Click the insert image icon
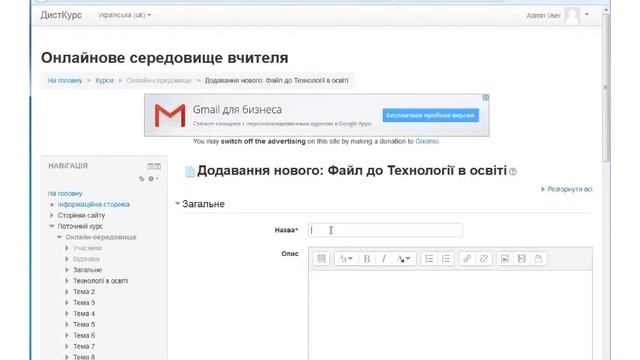This screenshot has width=640, height=360. coord(505,258)
